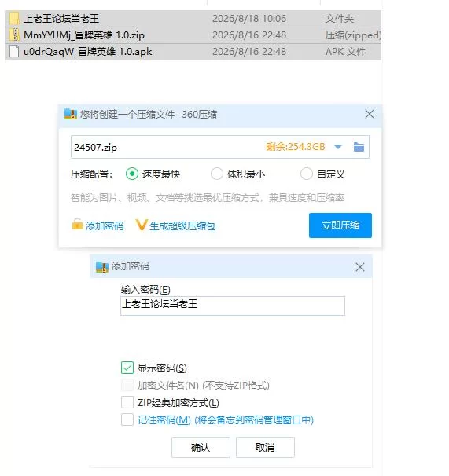The height and width of the screenshot is (476, 449).
Task: Click the 文件夹 type cell
Action: 339,19
